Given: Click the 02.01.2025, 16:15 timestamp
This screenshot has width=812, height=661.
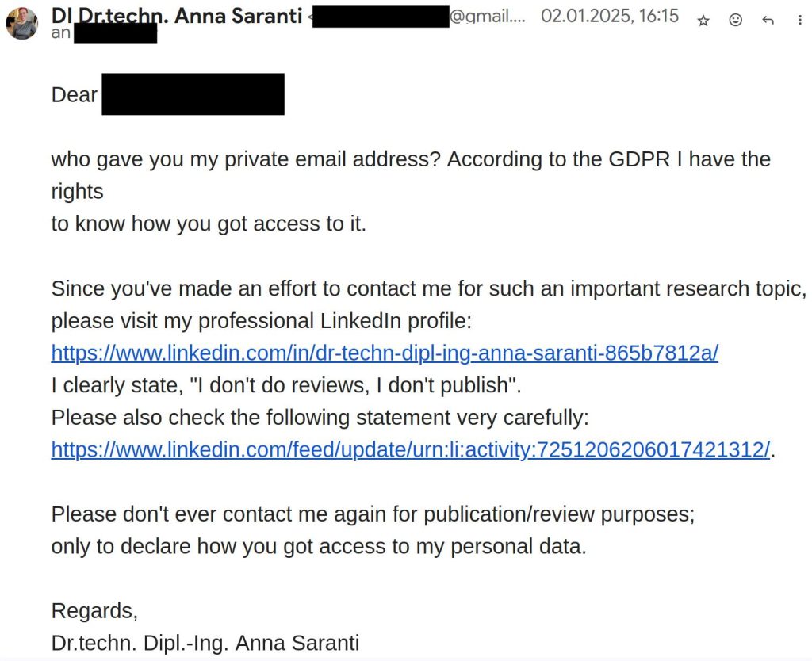Looking at the screenshot, I should click(609, 16).
